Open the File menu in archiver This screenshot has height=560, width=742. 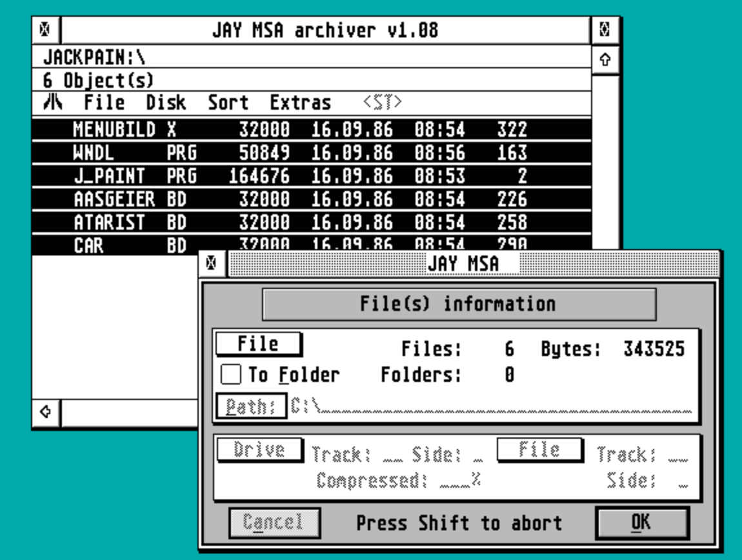pyautogui.click(x=104, y=102)
